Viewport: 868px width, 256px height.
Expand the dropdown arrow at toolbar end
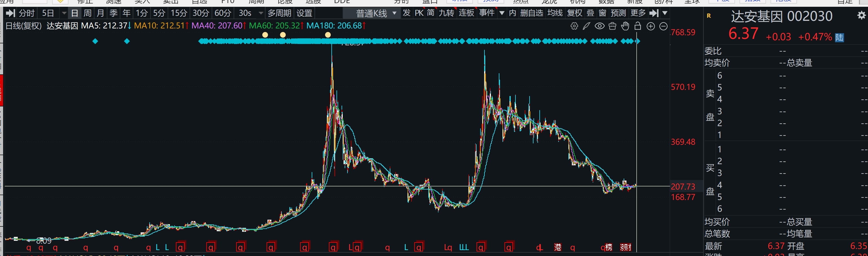pos(665,13)
